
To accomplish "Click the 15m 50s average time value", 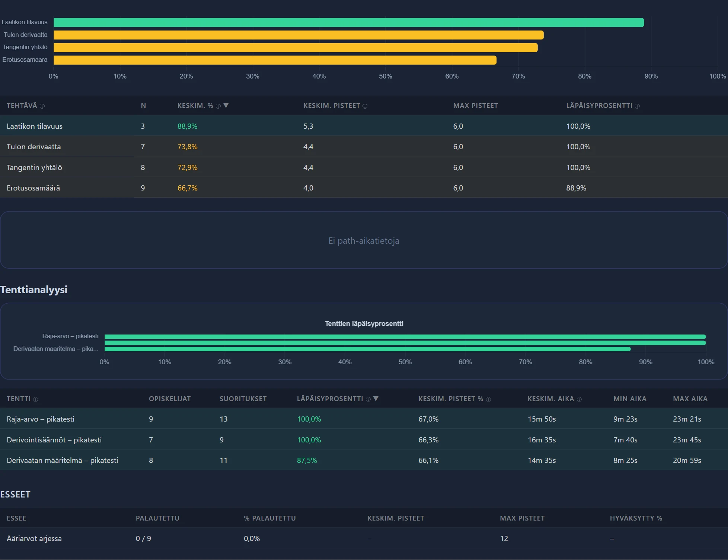I will (x=542, y=419).
